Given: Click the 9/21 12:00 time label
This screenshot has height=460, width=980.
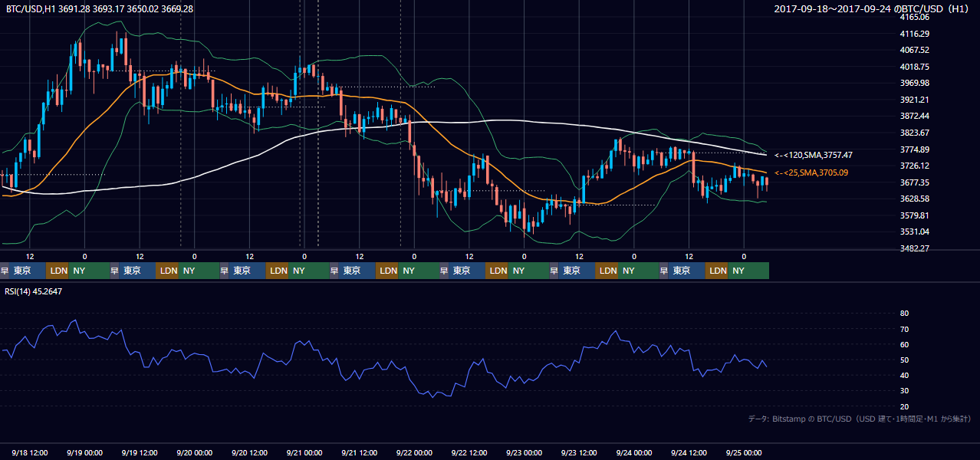Looking at the screenshot, I should [x=360, y=452].
